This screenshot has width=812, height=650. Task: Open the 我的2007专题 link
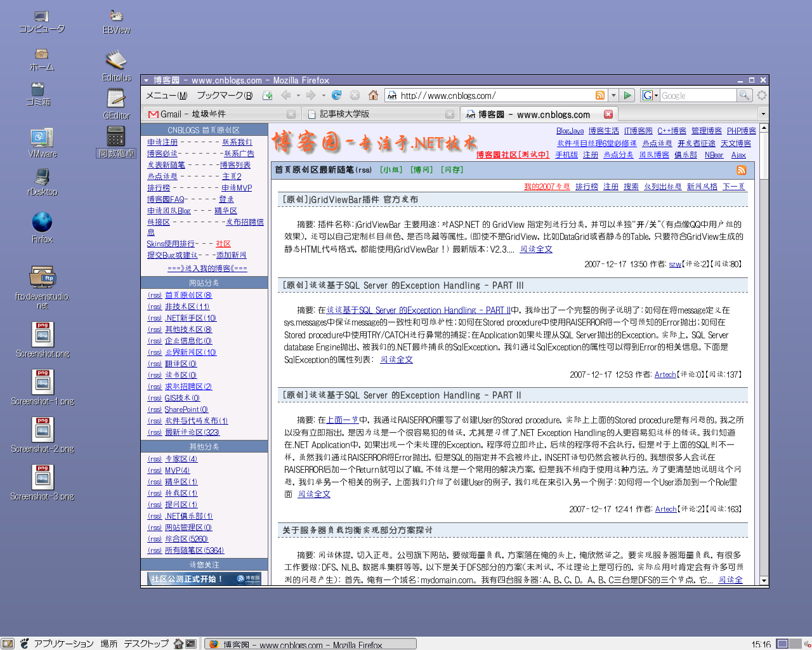point(547,187)
